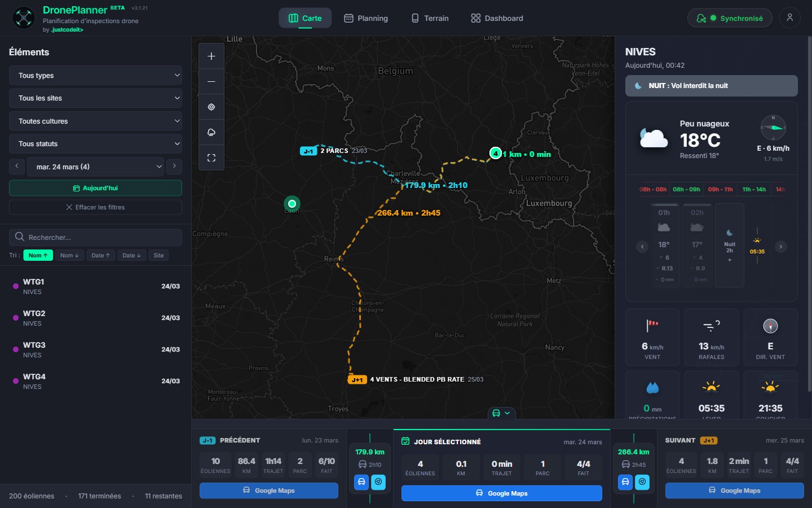Click the RAFALES gust icon
The width and height of the screenshot is (812, 508).
[x=712, y=326]
